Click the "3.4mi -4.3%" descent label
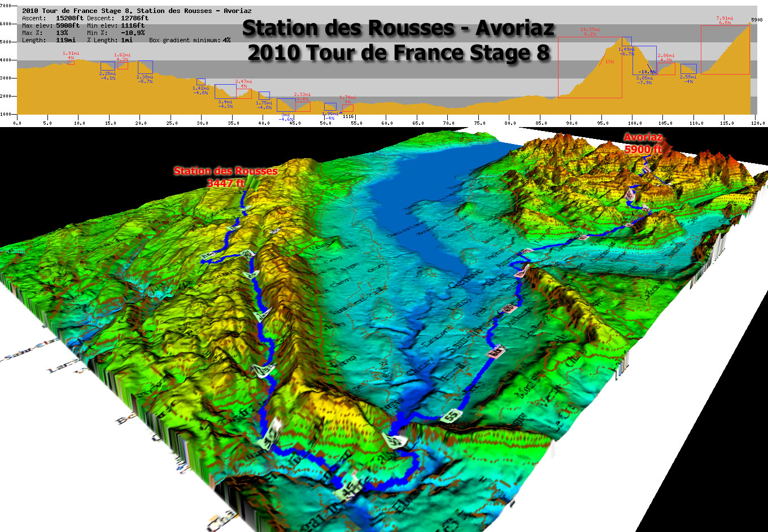 coord(225,104)
